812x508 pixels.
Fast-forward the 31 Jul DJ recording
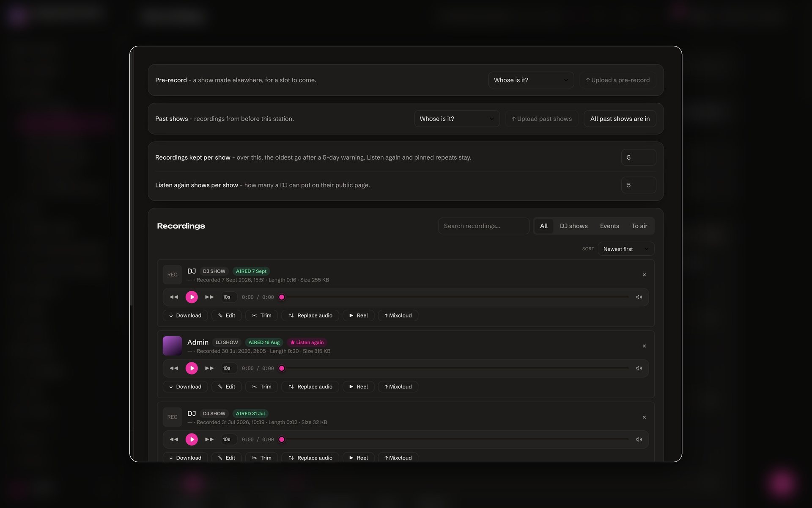(209, 439)
